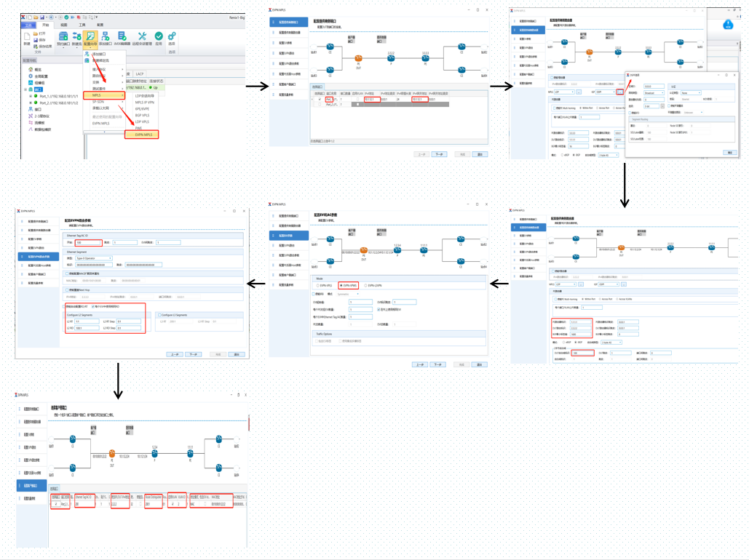
Task: Click the red-boxed start field holding 100
Action: click(x=88, y=242)
